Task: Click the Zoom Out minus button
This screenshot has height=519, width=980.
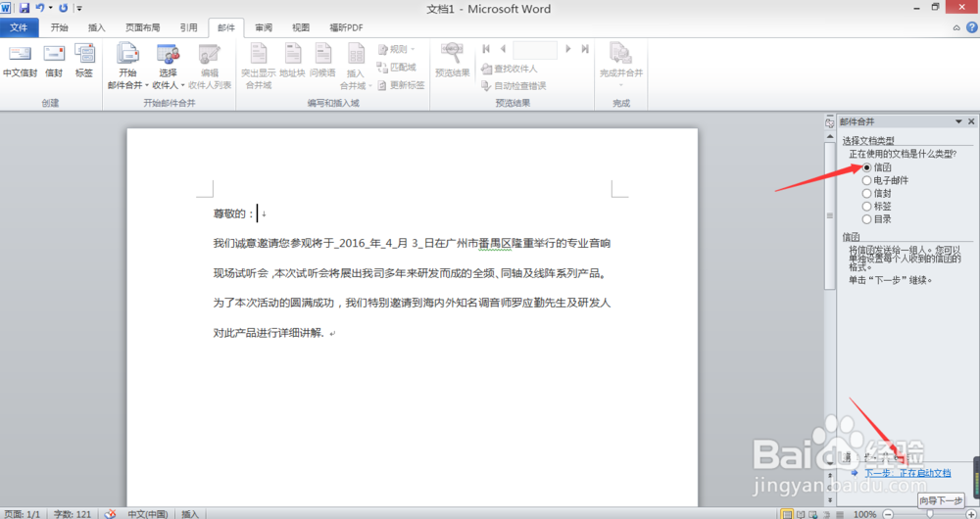Action: (888, 514)
